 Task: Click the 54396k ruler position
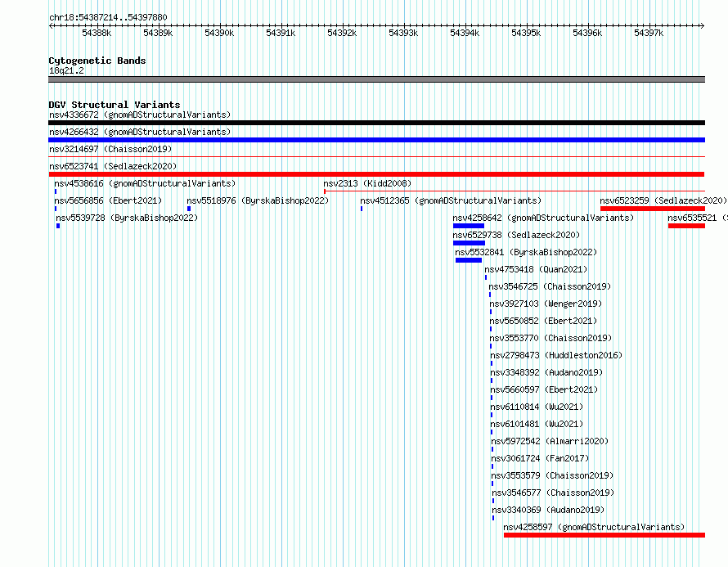[x=587, y=33]
